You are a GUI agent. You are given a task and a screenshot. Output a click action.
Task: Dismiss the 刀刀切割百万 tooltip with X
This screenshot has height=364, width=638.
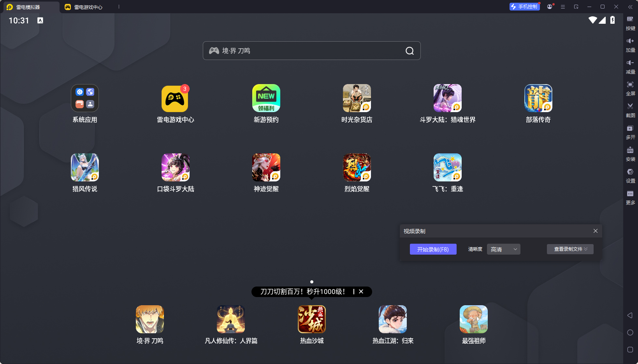[x=361, y=292]
